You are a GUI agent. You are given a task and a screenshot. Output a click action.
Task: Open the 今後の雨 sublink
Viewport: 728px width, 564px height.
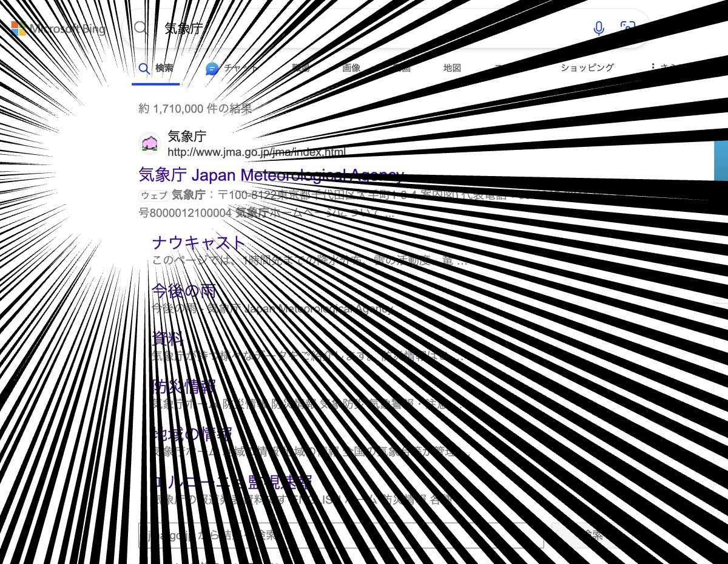(x=184, y=291)
